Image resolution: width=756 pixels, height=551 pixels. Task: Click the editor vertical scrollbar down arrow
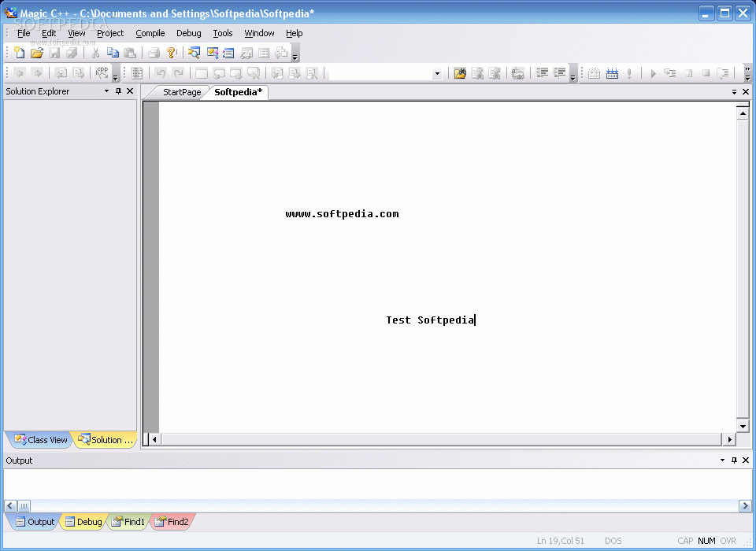coord(743,426)
